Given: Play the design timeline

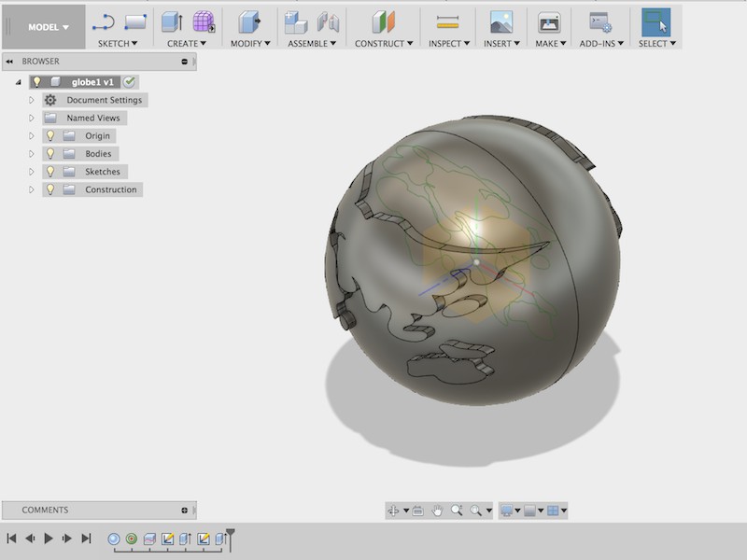Looking at the screenshot, I should pyautogui.click(x=49, y=539).
